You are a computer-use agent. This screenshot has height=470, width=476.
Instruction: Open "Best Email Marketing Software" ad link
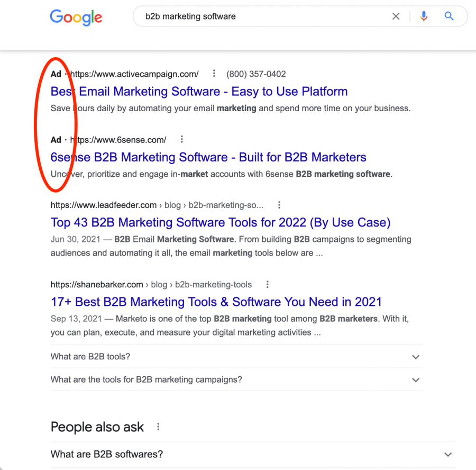click(x=199, y=92)
